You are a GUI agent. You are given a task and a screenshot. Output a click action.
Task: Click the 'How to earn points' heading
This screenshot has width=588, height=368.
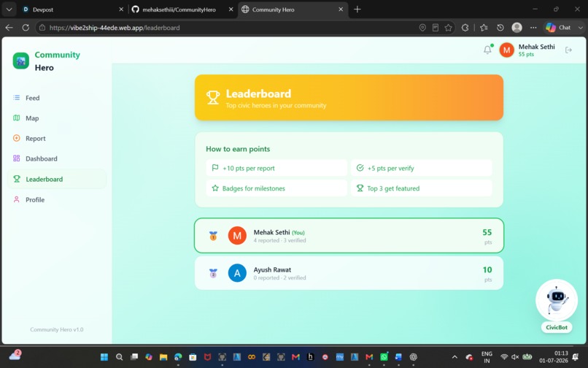[238, 149]
